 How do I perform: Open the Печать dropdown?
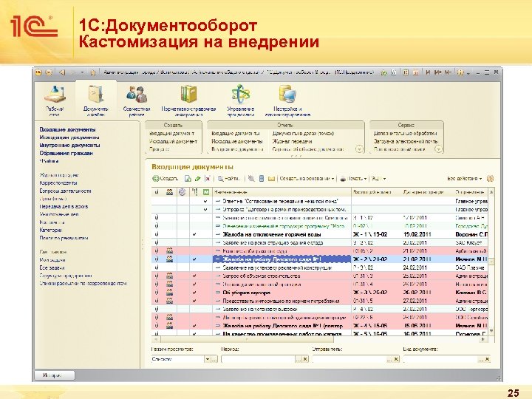353,179
